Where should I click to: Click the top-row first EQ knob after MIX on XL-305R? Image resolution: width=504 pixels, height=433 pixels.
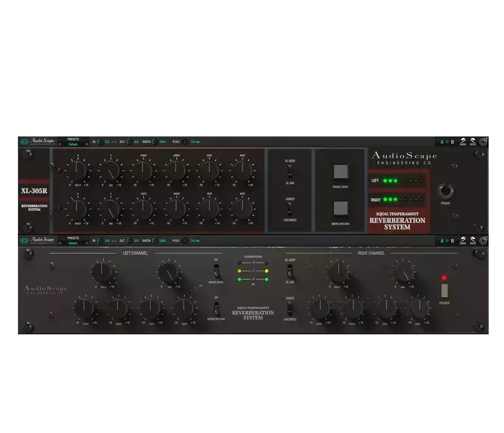tap(143, 170)
